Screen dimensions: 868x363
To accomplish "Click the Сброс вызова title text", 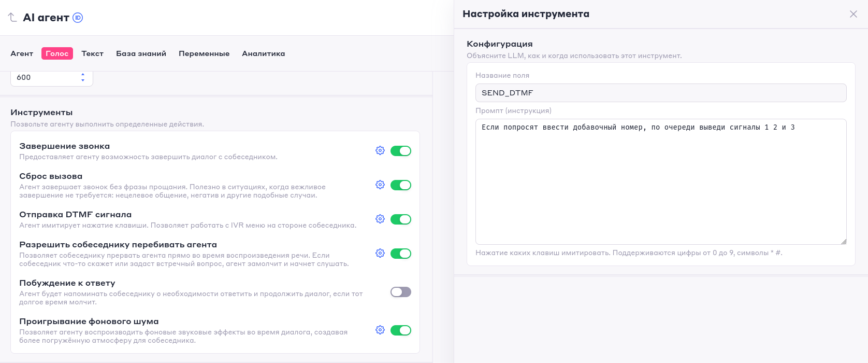I will point(51,176).
